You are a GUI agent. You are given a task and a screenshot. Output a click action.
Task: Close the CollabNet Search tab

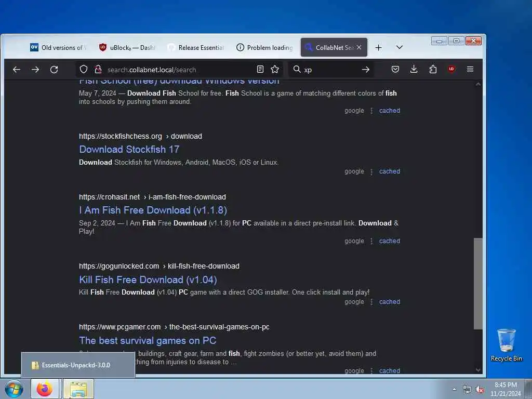pos(359,47)
